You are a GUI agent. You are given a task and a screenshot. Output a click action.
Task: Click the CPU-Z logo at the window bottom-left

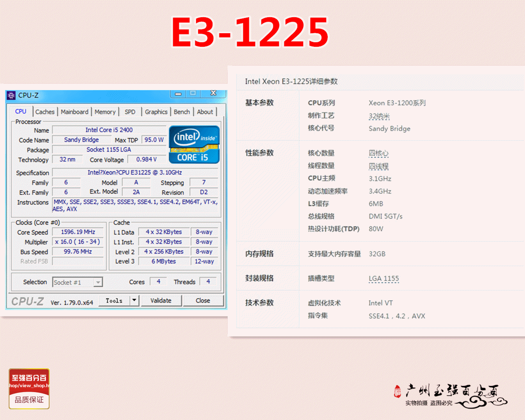29,301
